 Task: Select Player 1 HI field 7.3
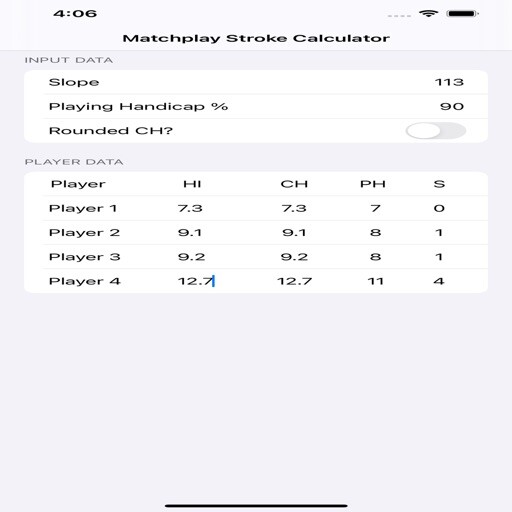[190, 208]
